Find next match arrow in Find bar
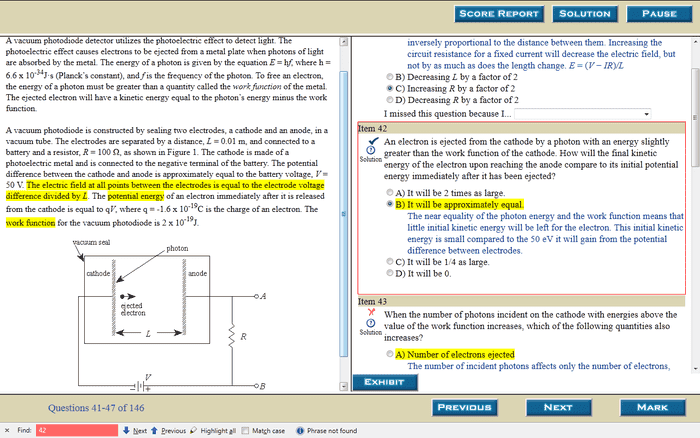 (x=126, y=430)
